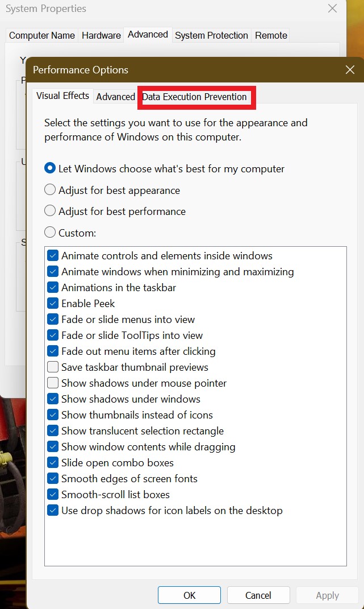Enable Save taskbar thumbnail previews
Viewport: 364px width, 609px height.
(53, 367)
